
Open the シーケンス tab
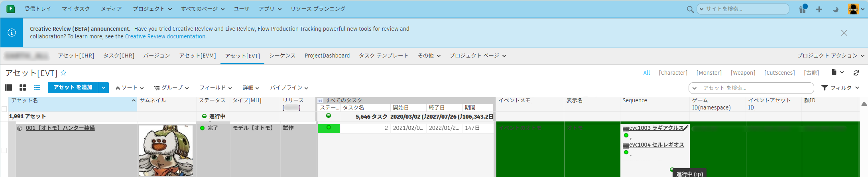[x=282, y=56]
